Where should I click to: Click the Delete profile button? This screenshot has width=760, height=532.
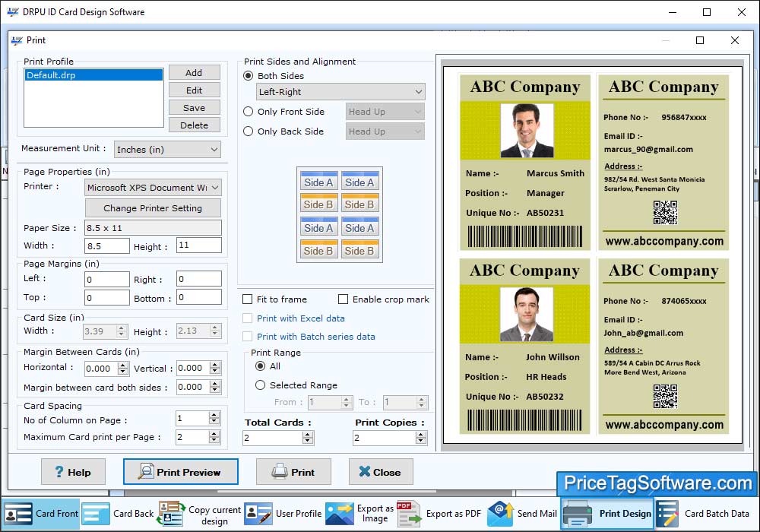[194, 125]
